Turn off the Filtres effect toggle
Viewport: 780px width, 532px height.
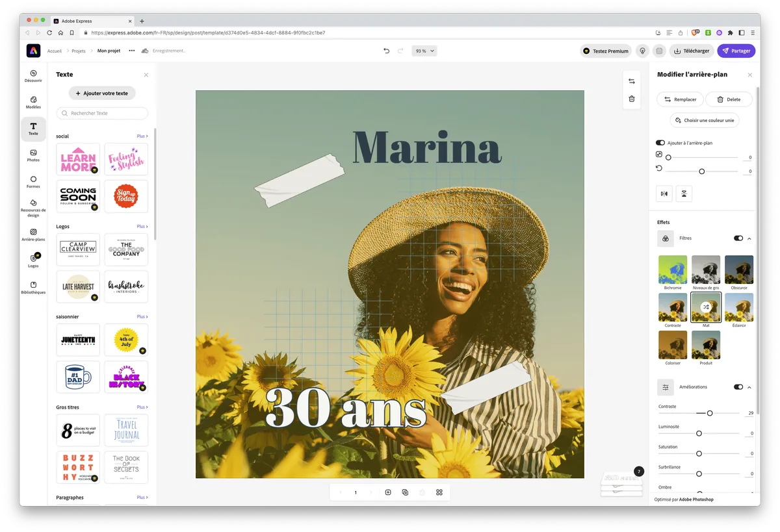pyautogui.click(x=738, y=238)
